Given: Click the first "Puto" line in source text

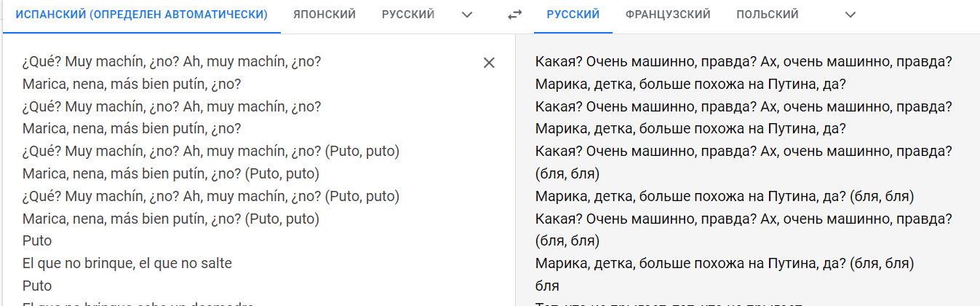Looking at the screenshot, I should [37, 240].
